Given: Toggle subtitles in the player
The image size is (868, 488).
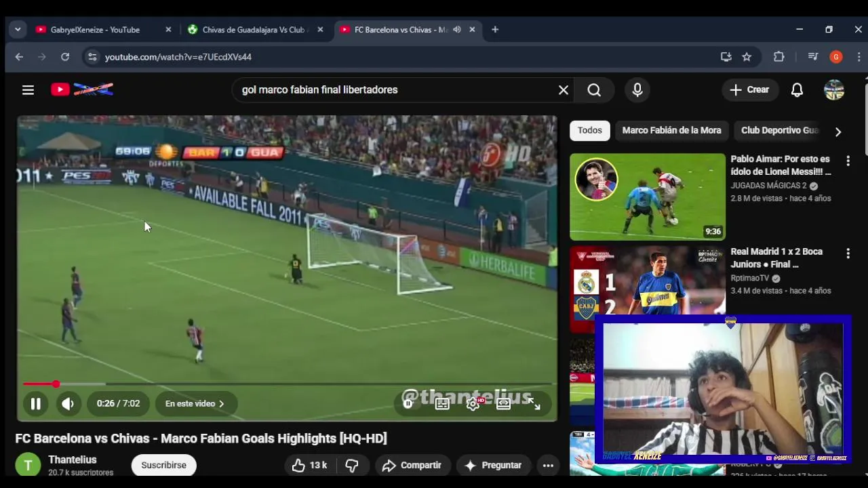Looking at the screenshot, I should (442, 404).
